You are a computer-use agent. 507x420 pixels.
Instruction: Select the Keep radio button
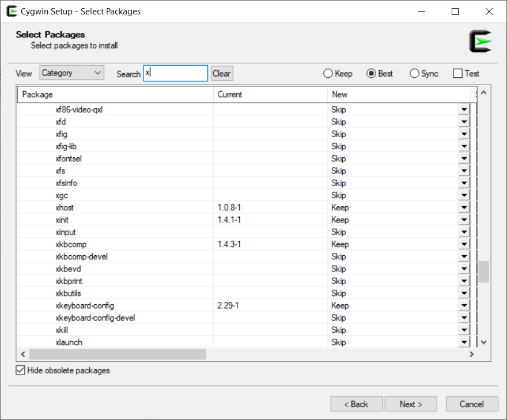point(338,73)
